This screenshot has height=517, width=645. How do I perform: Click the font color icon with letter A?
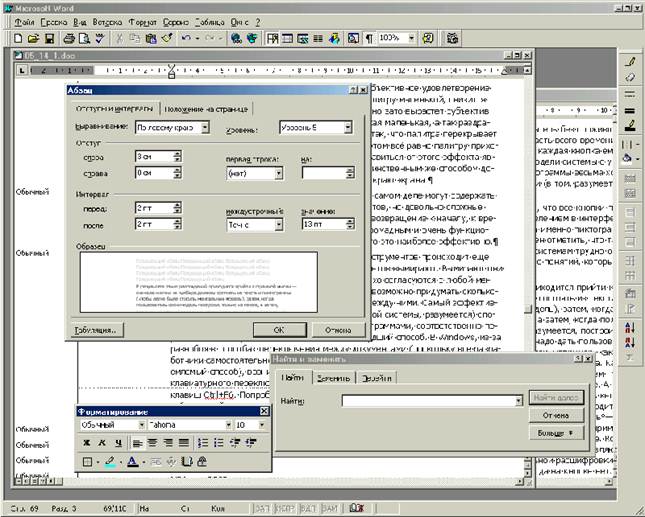131,461
